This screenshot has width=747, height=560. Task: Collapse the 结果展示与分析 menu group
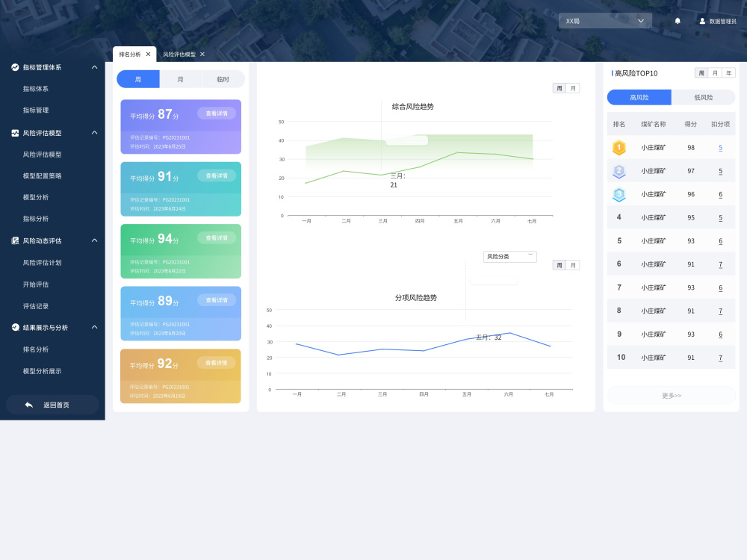pos(94,327)
